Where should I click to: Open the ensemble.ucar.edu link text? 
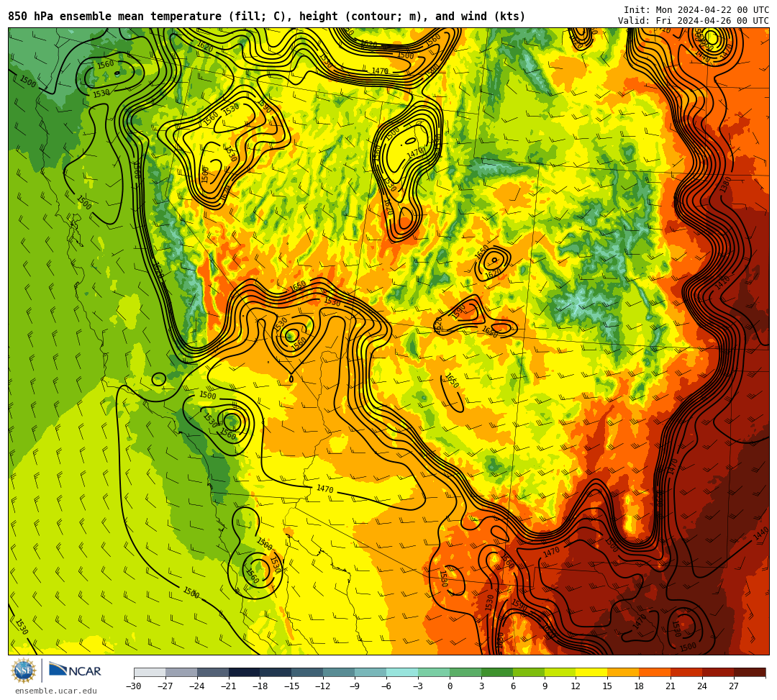(x=56, y=691)
